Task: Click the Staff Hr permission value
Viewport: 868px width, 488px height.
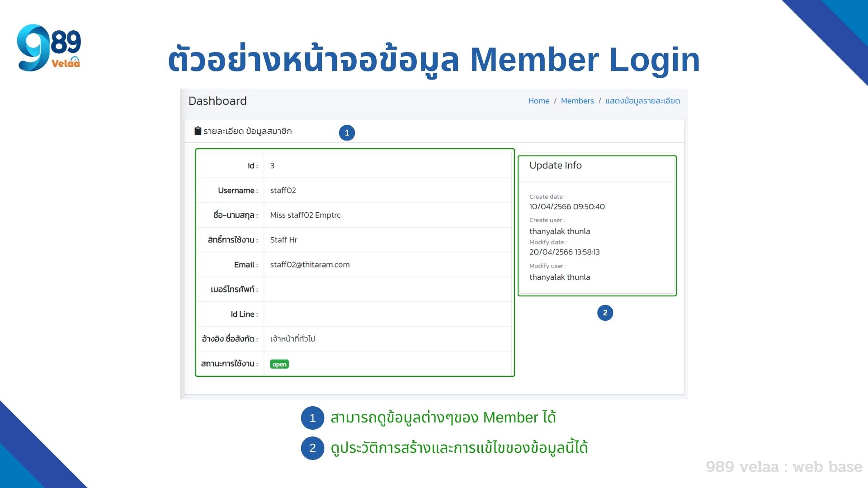Action: tap(283, 240)
